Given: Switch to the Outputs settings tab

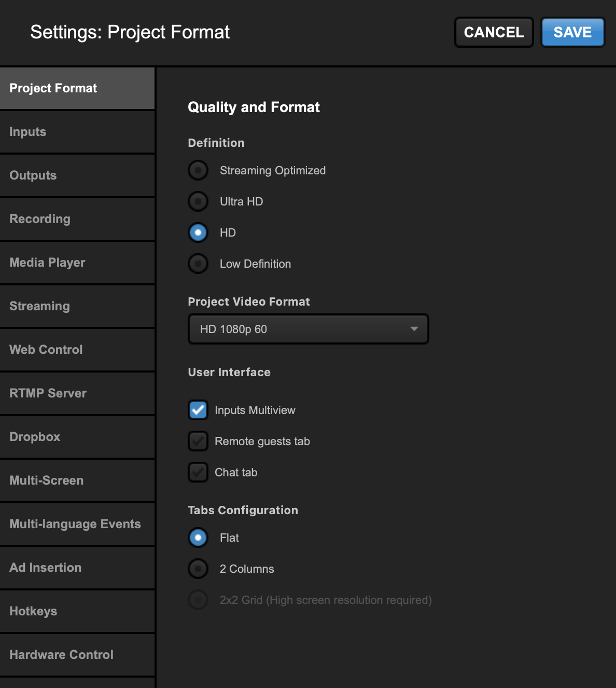Looking at the screenshot, I should tap(77, 175).
